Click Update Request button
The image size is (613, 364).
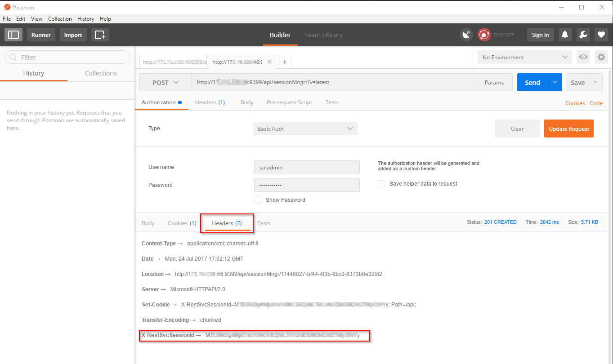(569, 129)
